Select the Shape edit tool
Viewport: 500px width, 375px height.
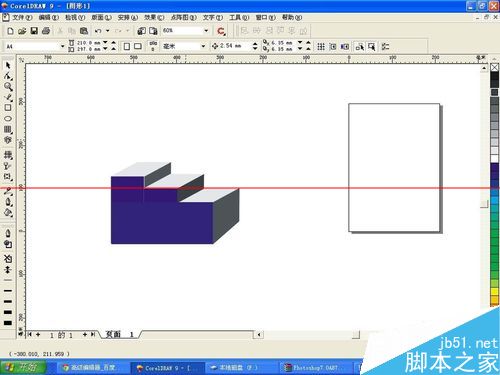coord(8,76)
